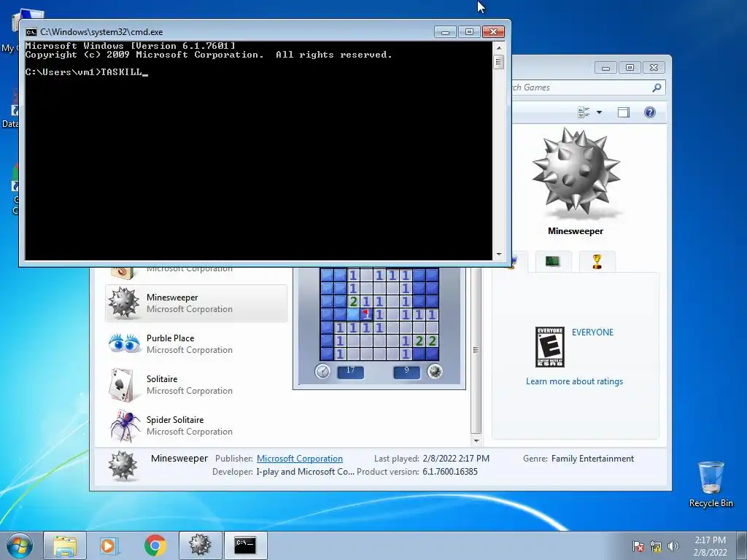The height and width of the screenshot is (560, 747).
Task: Click the change your view icon
Action: click(584, 112)
